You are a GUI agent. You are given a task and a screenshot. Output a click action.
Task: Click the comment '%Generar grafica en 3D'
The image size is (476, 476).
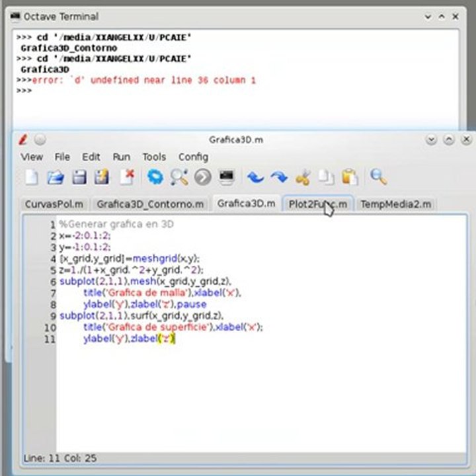pos(116,224)
